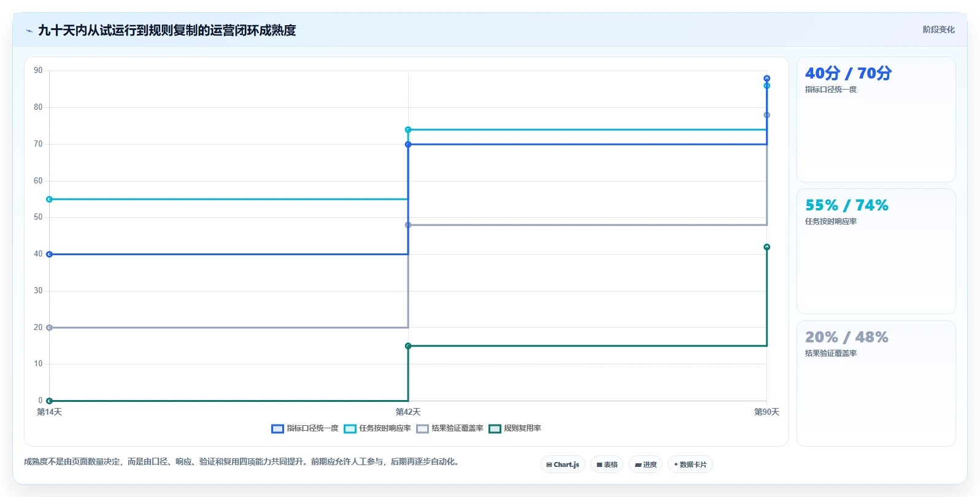Click the 进度 tag button

tap(646, 464)
